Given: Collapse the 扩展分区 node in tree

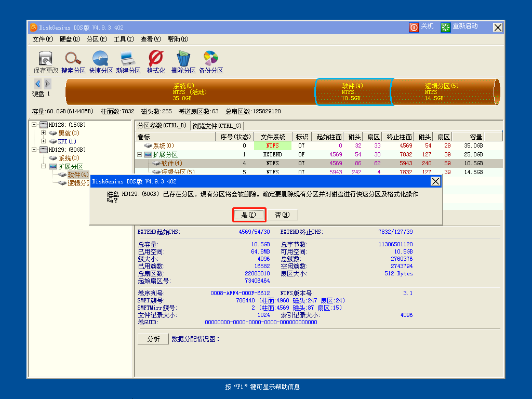Looking at the screenshot, I should click(43, 166).
